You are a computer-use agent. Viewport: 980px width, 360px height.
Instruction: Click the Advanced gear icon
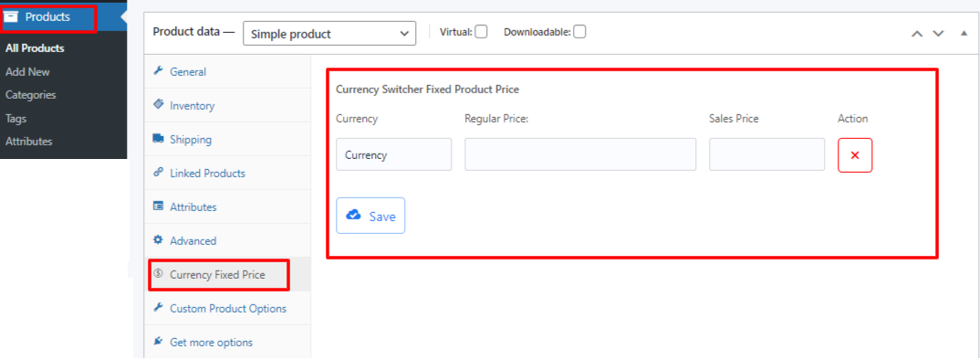pos(158,239)
